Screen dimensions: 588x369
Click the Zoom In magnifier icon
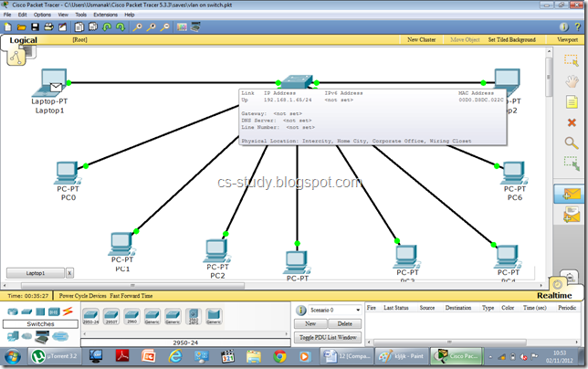137,27
